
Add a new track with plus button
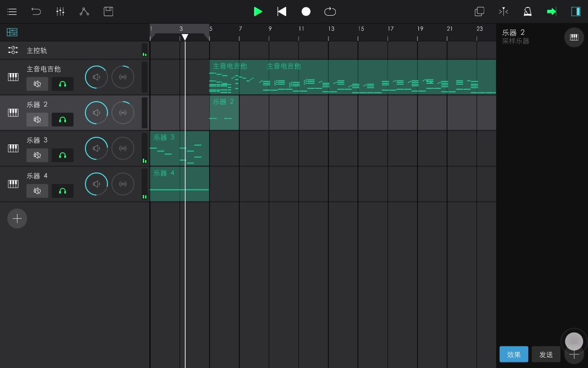click(x=17, y=218)
